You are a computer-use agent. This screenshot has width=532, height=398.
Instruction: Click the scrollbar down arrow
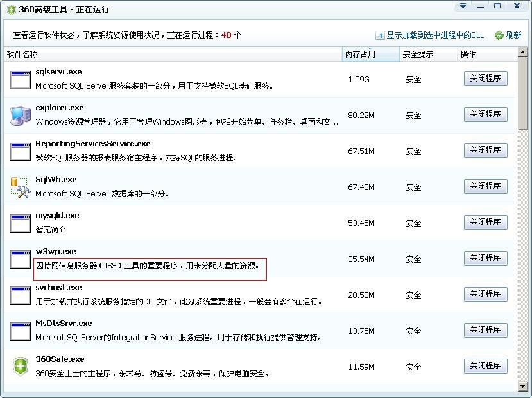point(523,386)
